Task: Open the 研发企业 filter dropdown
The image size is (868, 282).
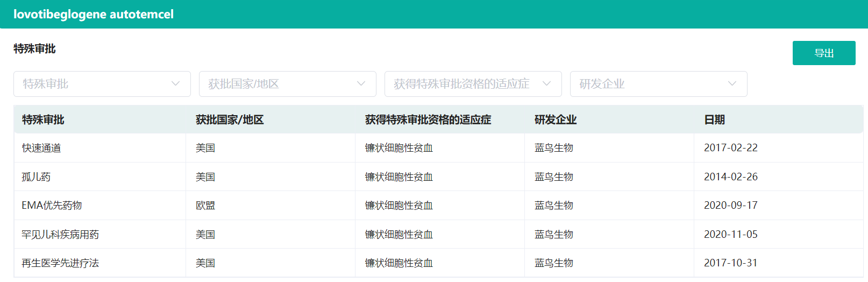Action: point(659,84)
